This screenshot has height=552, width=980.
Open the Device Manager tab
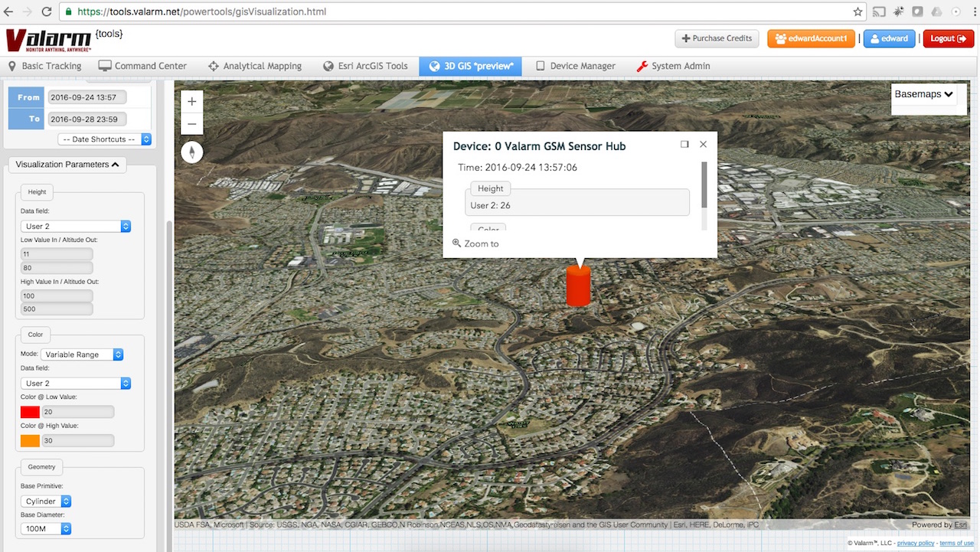[x=575, y=66]
